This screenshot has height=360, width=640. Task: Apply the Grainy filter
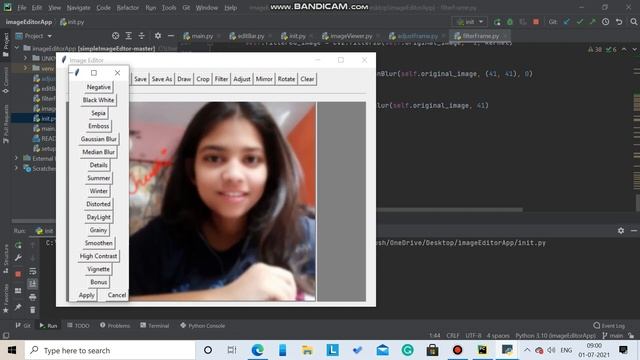click(98, 230)
